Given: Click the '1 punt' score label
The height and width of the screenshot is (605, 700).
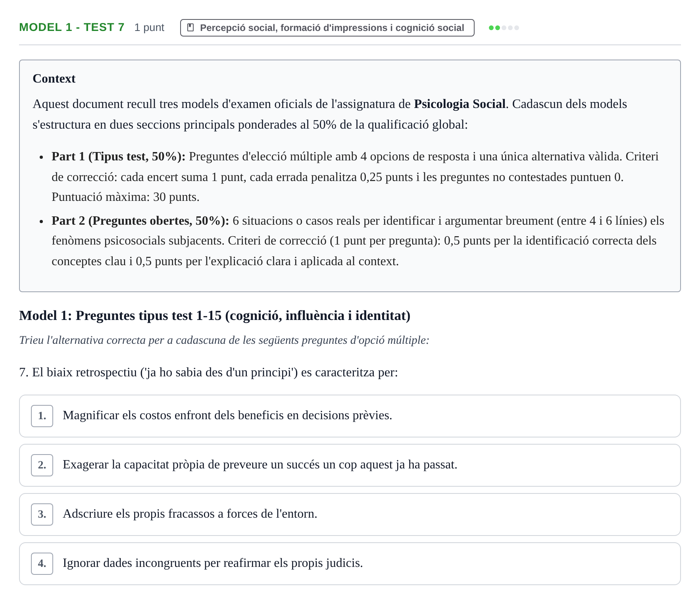Looking at the screenshot, I should tap(149, 27).
